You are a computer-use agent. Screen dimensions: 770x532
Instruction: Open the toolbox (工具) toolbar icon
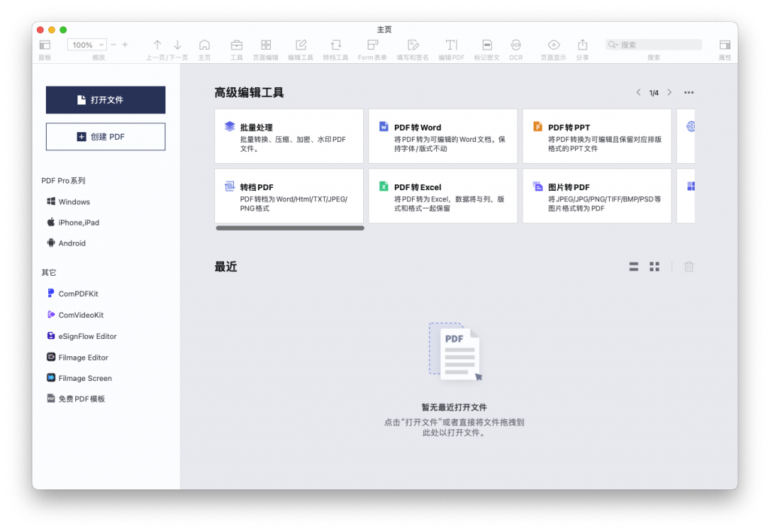(x=237, y=44)
